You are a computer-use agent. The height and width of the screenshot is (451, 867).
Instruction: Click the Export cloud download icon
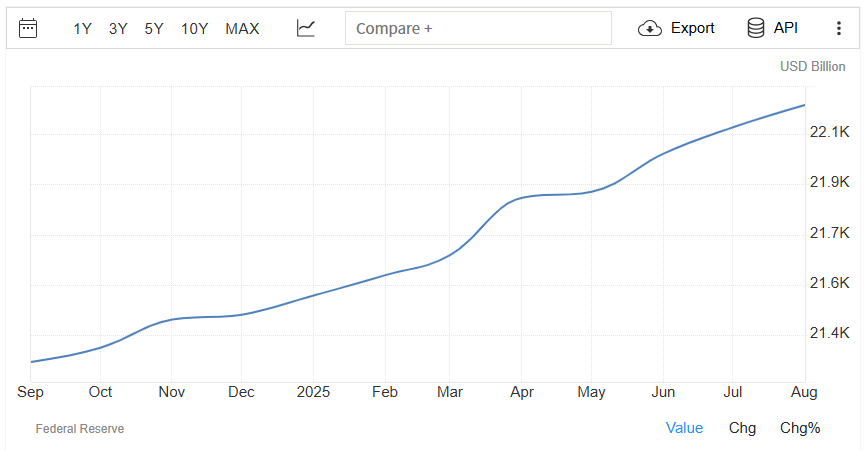(650, 28)
